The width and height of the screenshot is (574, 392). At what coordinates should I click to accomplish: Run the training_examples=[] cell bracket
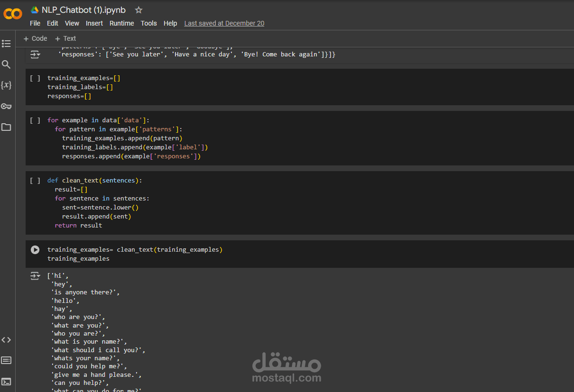tap(35, 78)
